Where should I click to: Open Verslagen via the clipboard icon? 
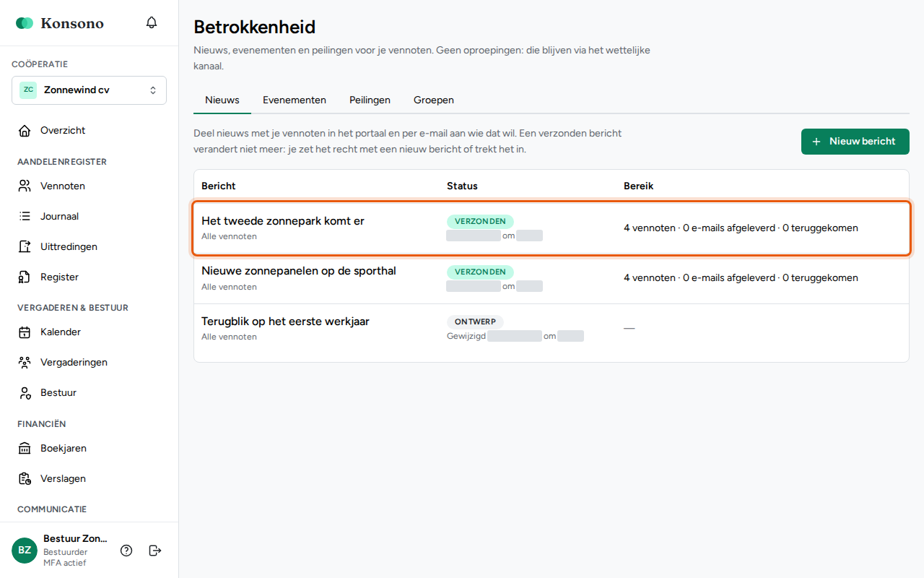(x=25, y=479)
